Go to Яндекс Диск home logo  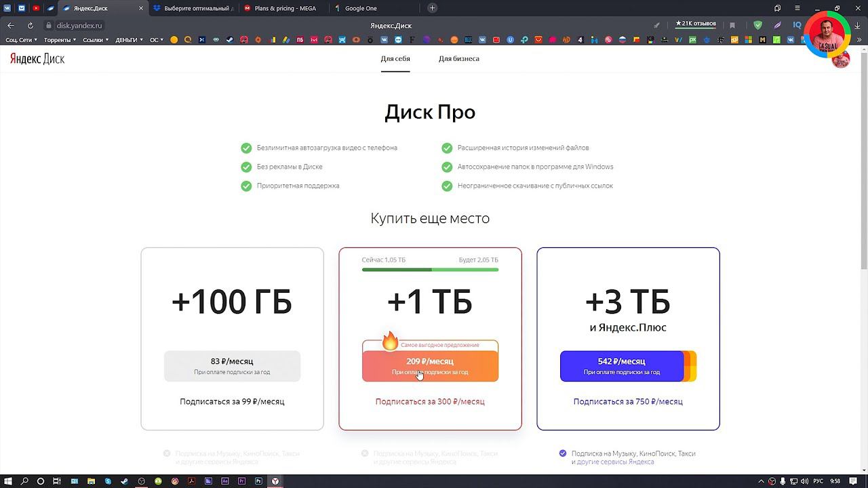click(x=37, y=59)
